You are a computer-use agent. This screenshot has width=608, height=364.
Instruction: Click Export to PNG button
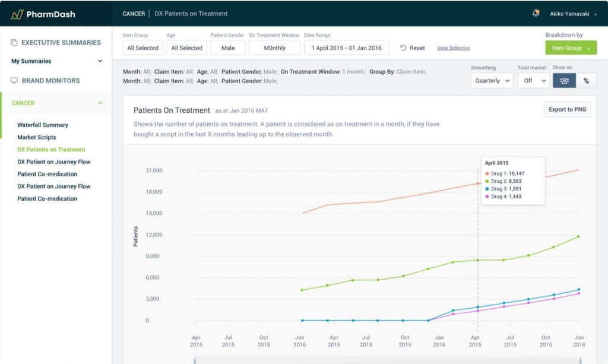coord(567,109)
